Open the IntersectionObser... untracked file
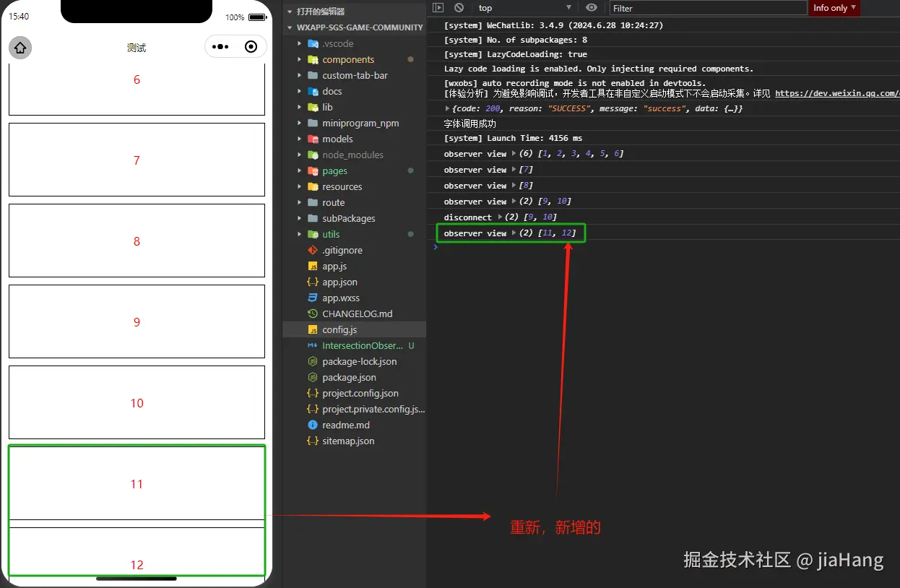The height and width of the screenshot is (588, 900). click(354, 345)
